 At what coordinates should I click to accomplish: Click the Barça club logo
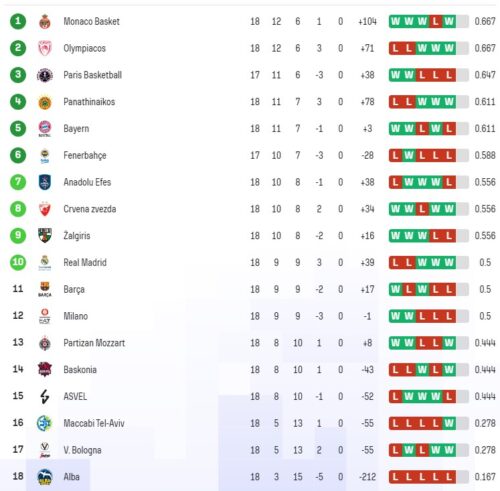pyautogui.click(x=45, y=289)
